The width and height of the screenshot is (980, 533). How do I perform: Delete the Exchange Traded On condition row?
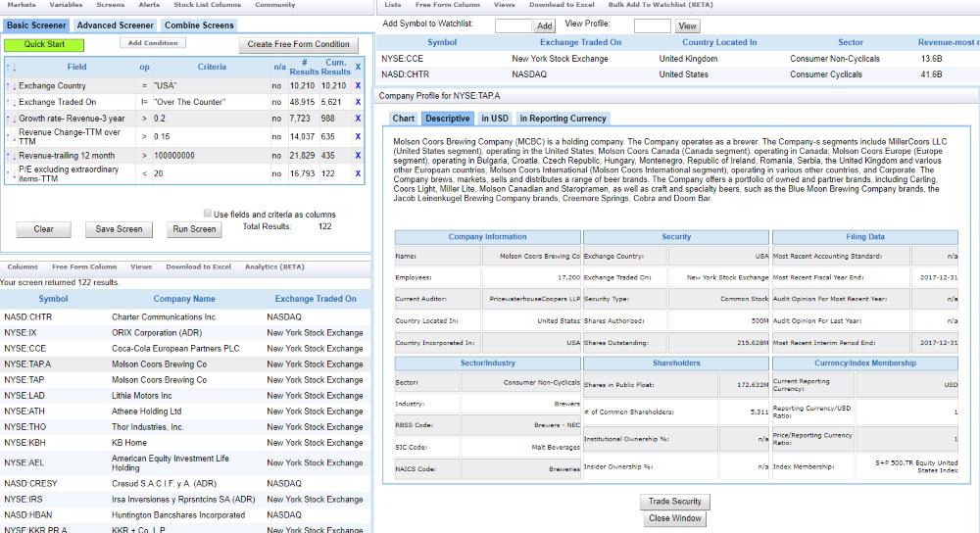click(x=358, y=102)
